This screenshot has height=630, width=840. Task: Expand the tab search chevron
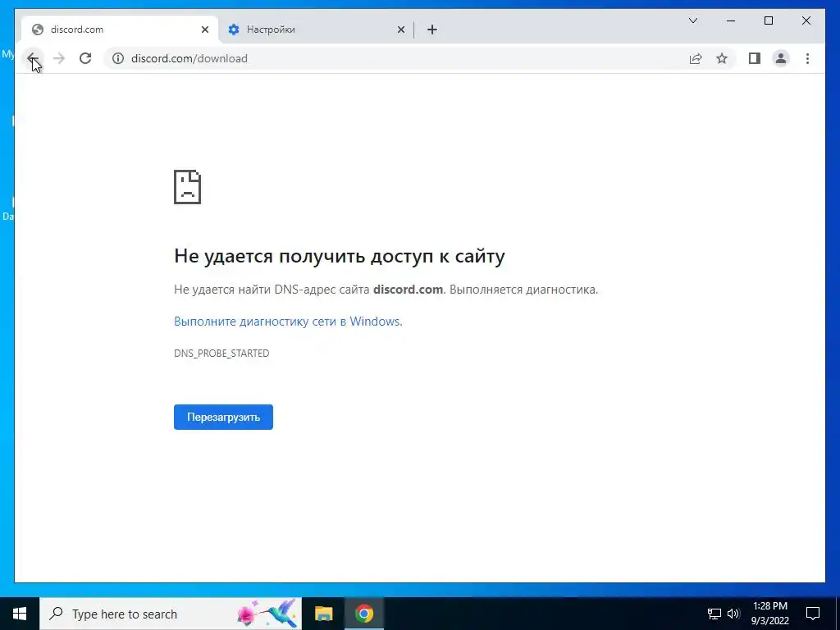tap(692, 21)
